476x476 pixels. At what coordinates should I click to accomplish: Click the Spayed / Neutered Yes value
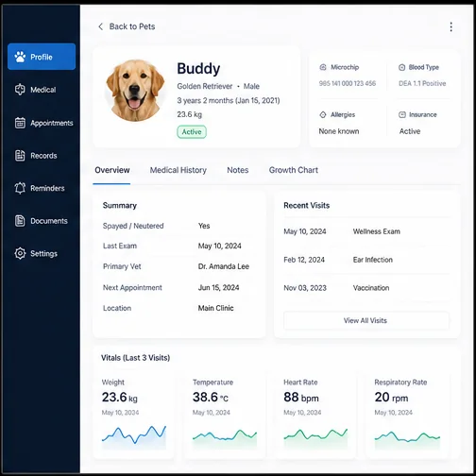coord(204,226)
